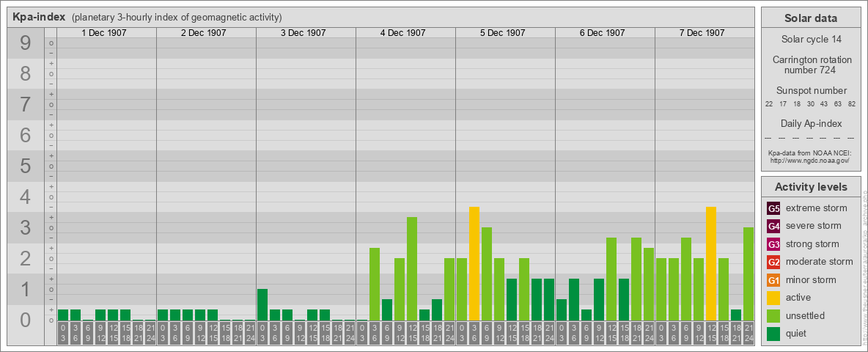Click the yellow 12-15h bar on 7 Dec
The height and width of the screenshot is (352, 868).
click(711, 263)
